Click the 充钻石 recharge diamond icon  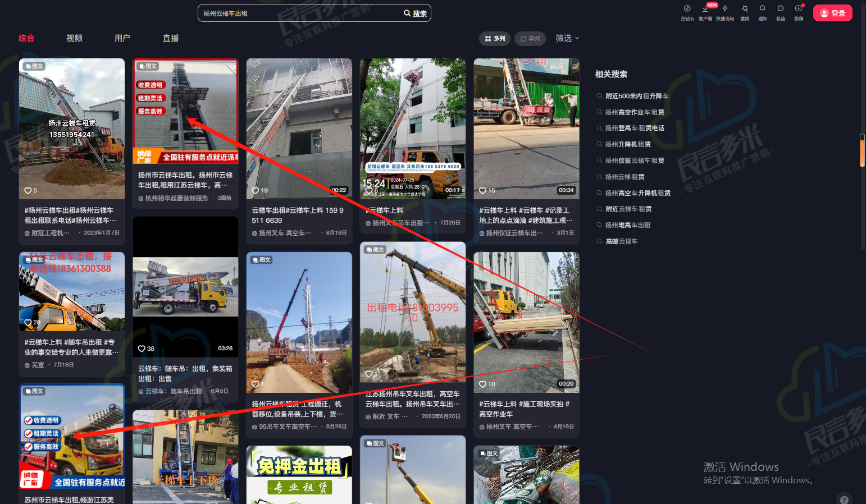(687, 9)
